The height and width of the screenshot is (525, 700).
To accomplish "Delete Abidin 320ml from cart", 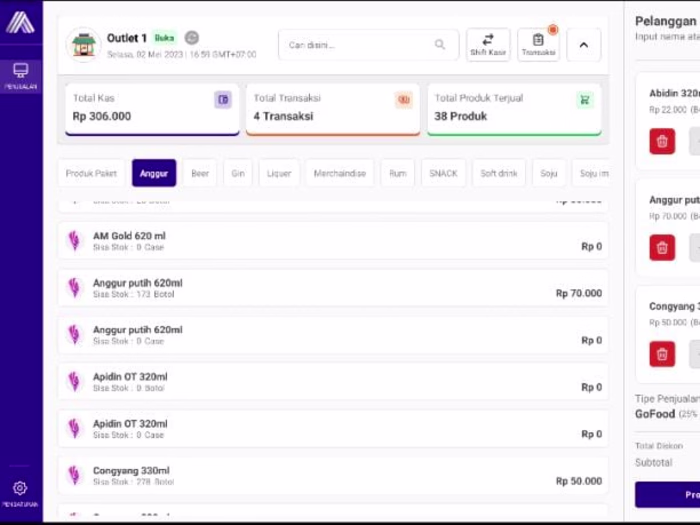I will 662,142.
